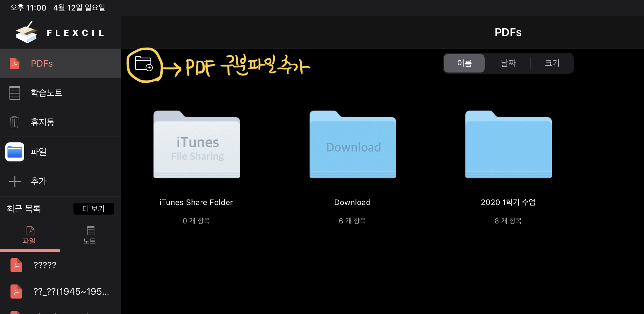Open recent file named ?????
The image size is (644, 314).
[x=60, y=265]
